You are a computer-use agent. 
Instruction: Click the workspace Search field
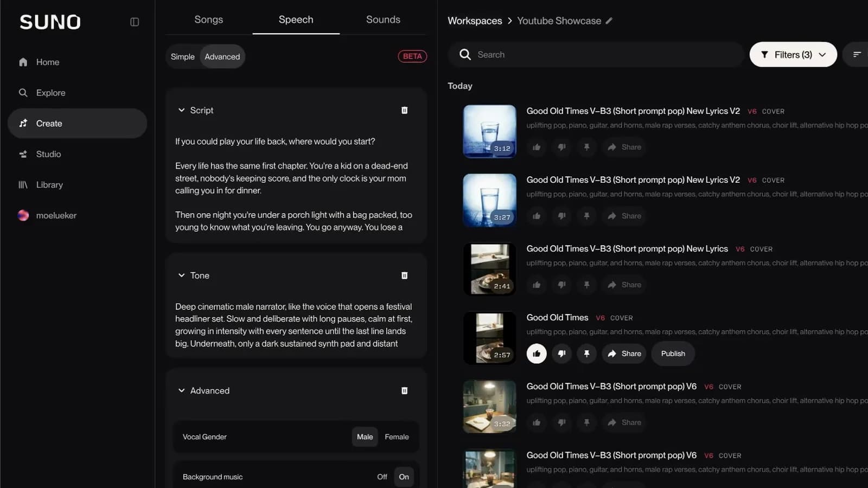[595, 54]
